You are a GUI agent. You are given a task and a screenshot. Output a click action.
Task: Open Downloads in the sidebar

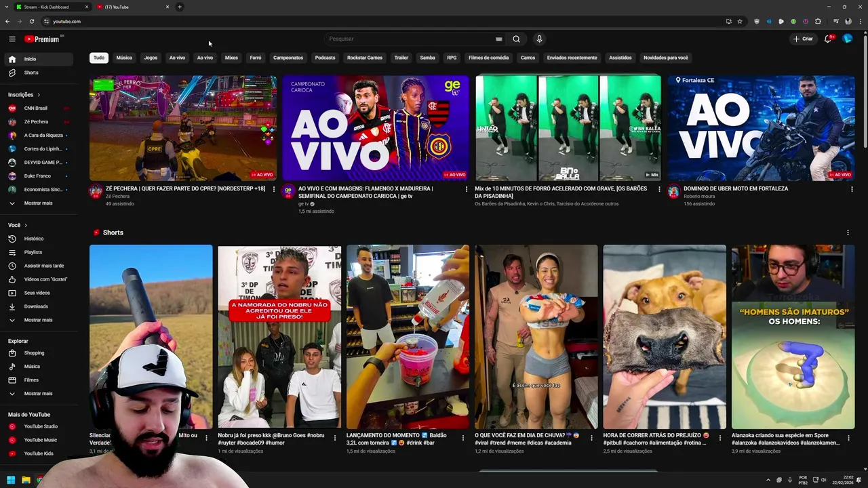39,306
